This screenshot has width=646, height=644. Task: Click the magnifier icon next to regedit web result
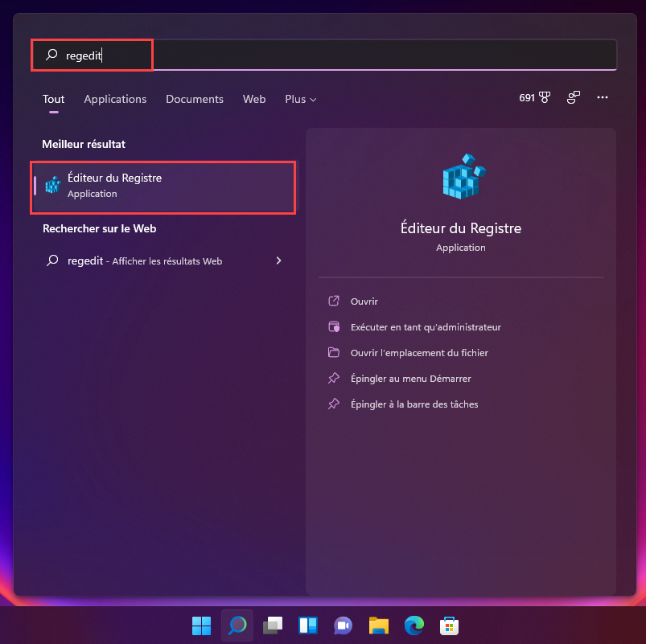click(x=52, y=260)
